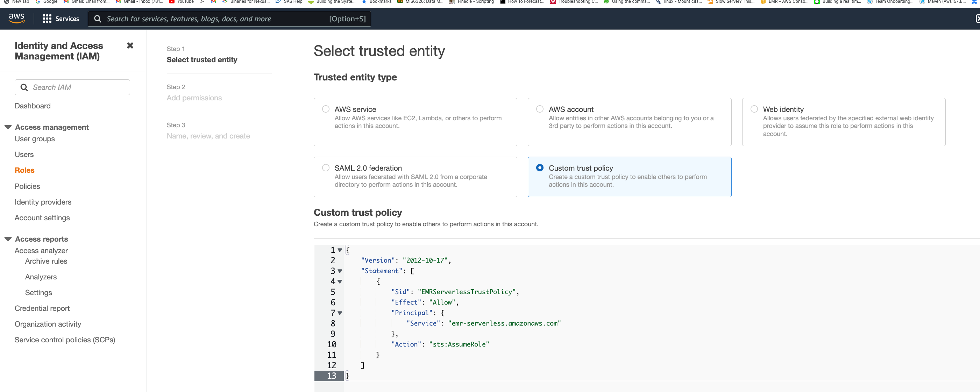
Task: Click the AWS services grid icon
Action: 47,18
